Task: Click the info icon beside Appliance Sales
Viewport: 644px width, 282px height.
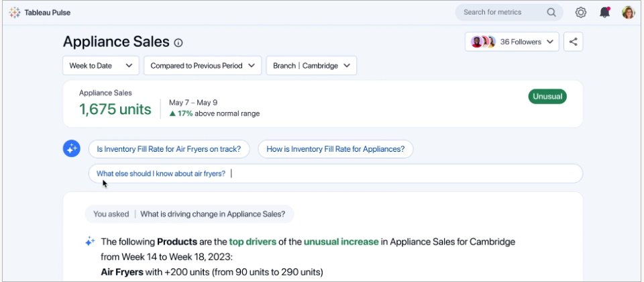Action: click(178, 43)
